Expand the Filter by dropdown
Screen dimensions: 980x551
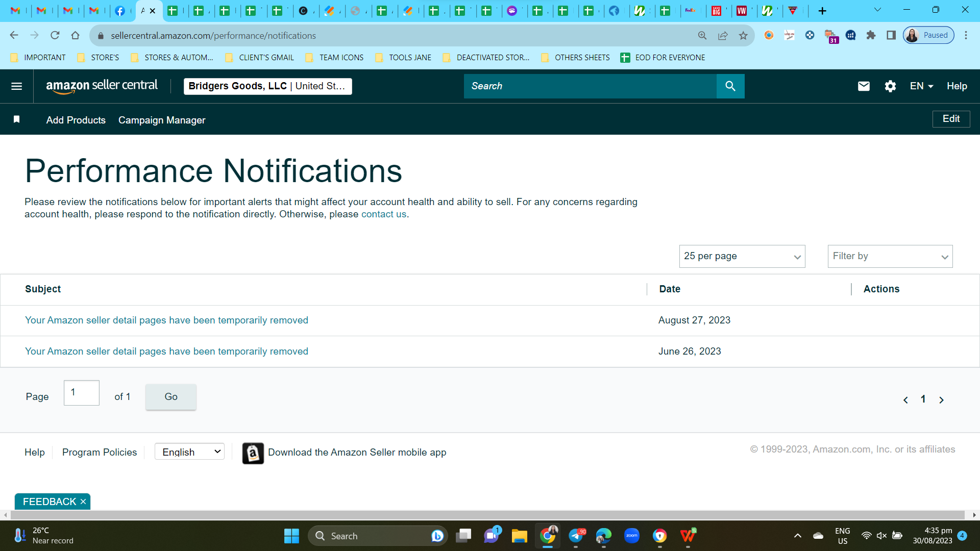(890, 256)
